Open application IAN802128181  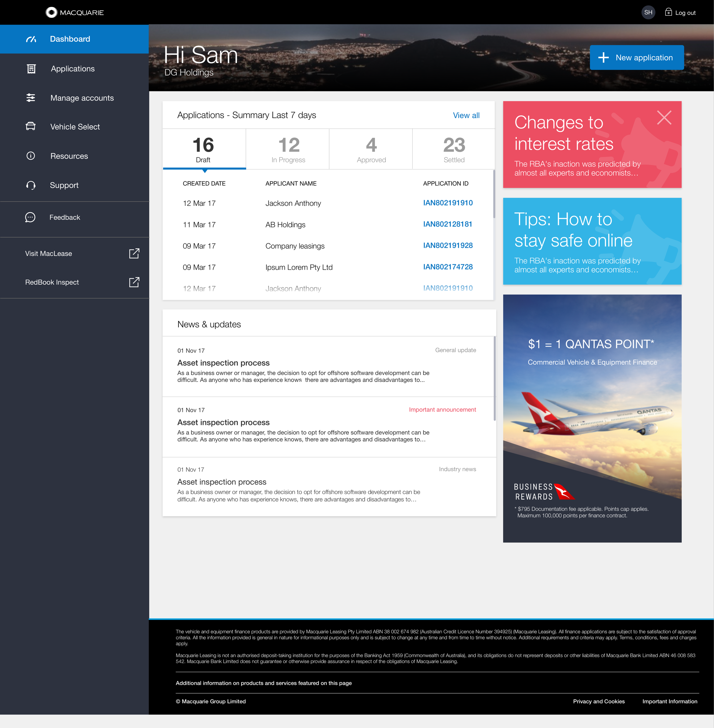(448, 224)
